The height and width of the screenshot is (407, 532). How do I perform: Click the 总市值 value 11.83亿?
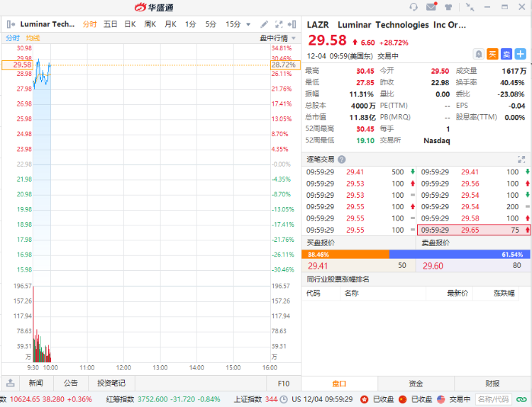point(362,118)
